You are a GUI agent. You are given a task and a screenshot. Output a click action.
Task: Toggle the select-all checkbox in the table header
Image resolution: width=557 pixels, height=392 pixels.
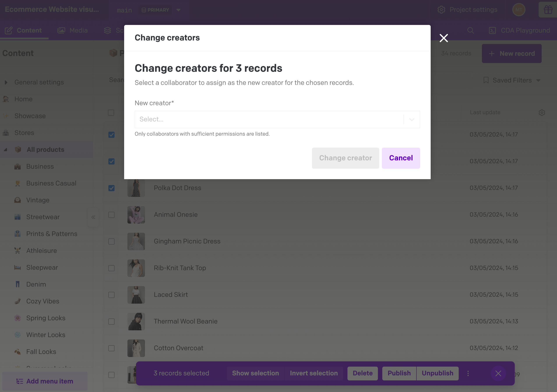click(111, 112)
